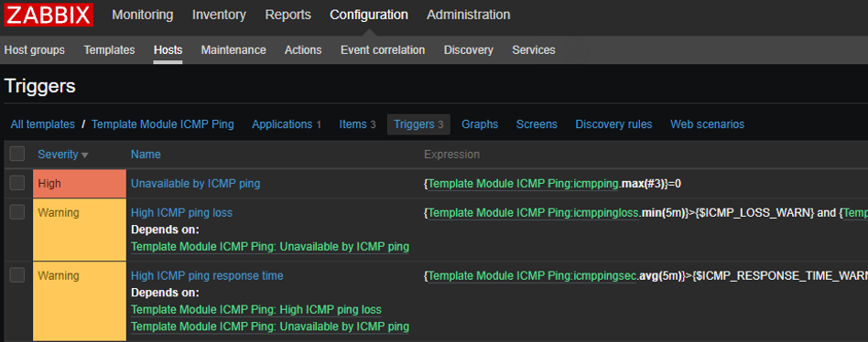Click the Expression column header
This screenshot has height=342, width=868.
point(451,155)
